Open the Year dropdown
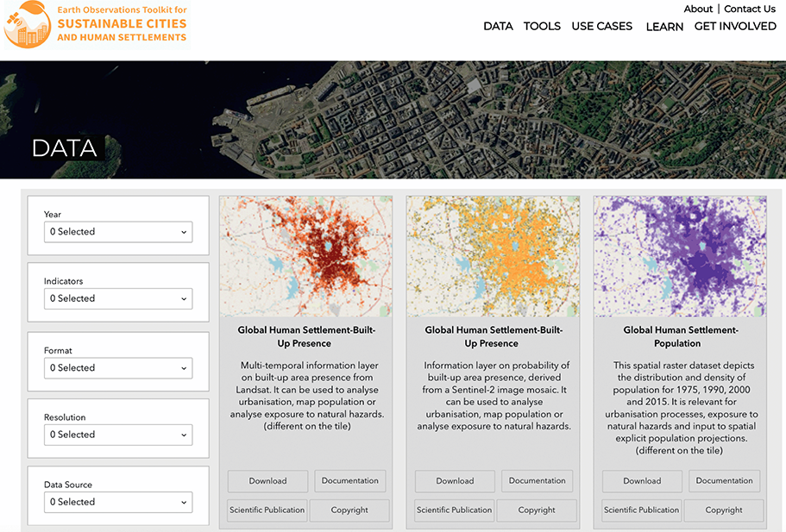Screen dimensions: 786x532 118,232
